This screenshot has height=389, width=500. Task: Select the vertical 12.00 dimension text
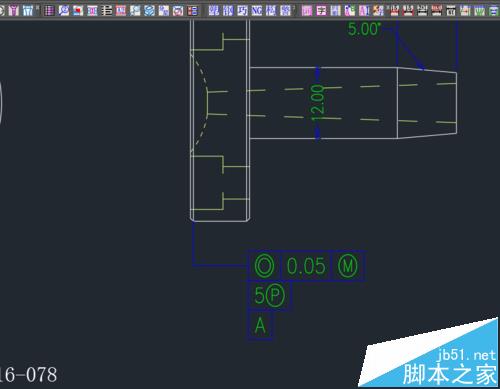pyautogui.click(x=317, y=102)
